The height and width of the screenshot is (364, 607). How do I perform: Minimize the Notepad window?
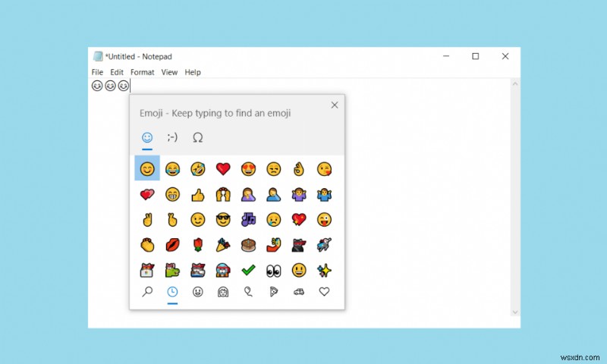click(446, 56)
